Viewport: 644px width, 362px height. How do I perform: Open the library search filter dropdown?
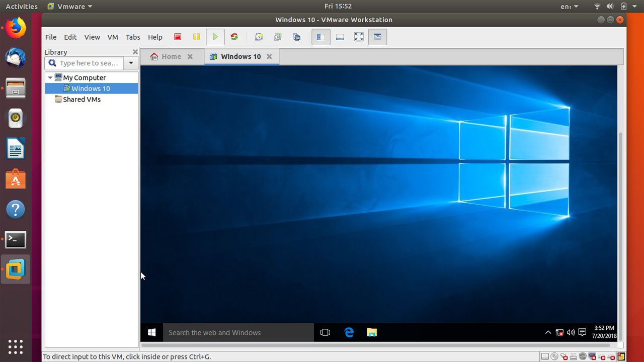(x=131, y=63)
